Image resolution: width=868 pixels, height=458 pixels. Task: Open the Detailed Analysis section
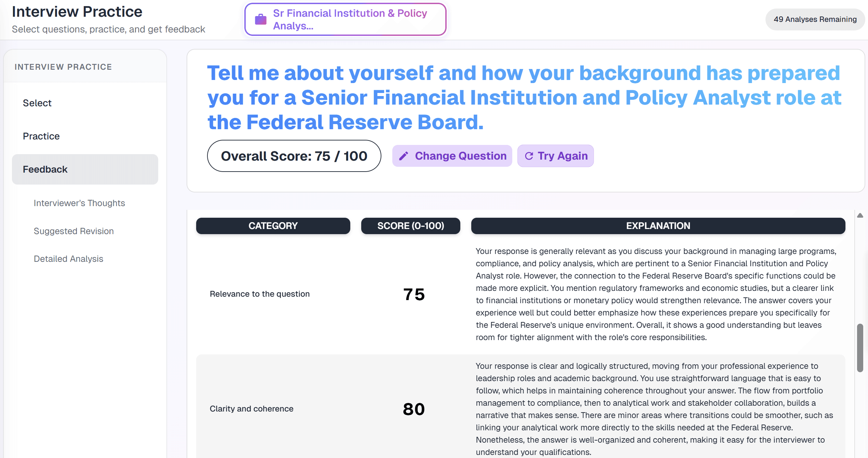(68, 259)
